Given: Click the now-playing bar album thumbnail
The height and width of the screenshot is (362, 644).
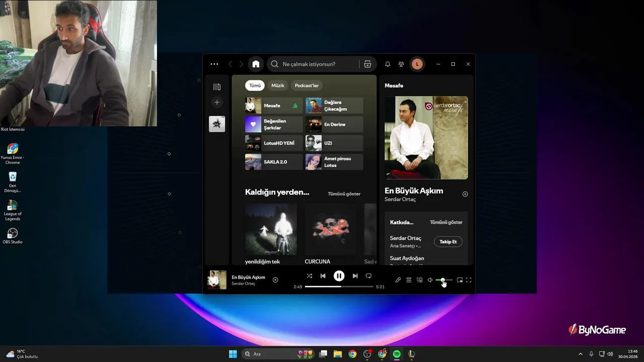Looking at the screenshot, I should tap(217, 280).
